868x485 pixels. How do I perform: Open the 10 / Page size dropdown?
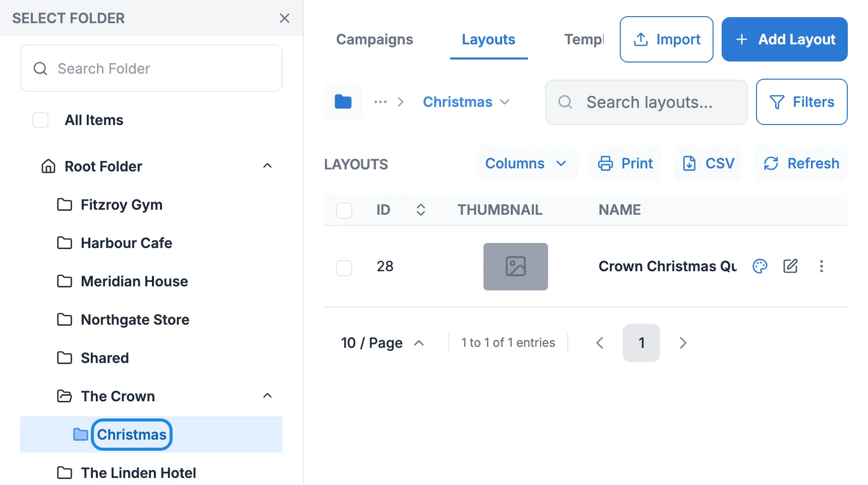(383, 343)
